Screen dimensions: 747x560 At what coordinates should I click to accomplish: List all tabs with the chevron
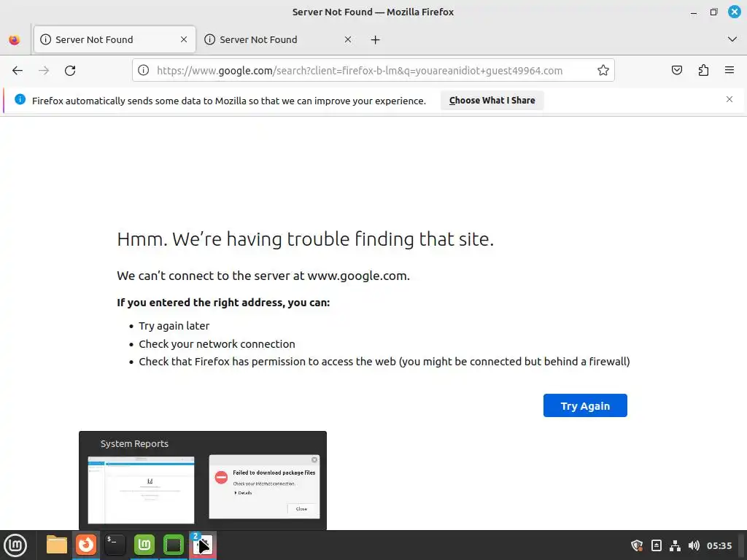pos(732,39)
